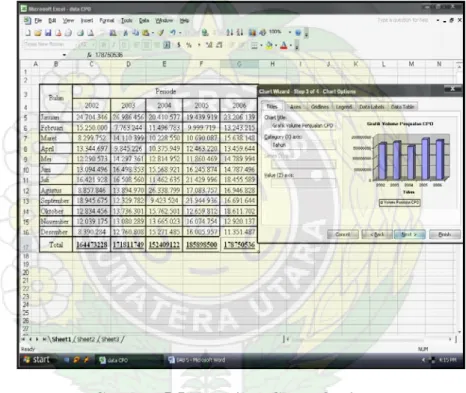Click the Chart Wizard toolbar icon
This screenshot has width=466, height=393.
click(x=252, y=33)
